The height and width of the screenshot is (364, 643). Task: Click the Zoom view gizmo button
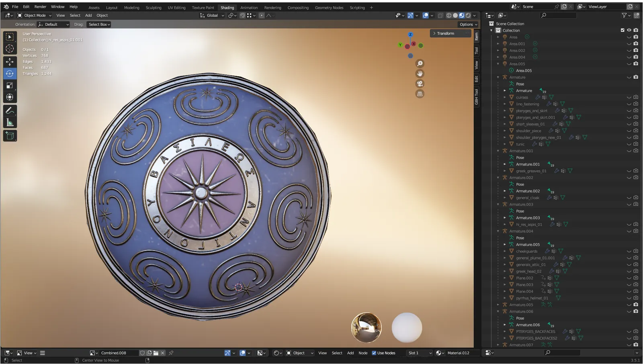coord(420,63)
